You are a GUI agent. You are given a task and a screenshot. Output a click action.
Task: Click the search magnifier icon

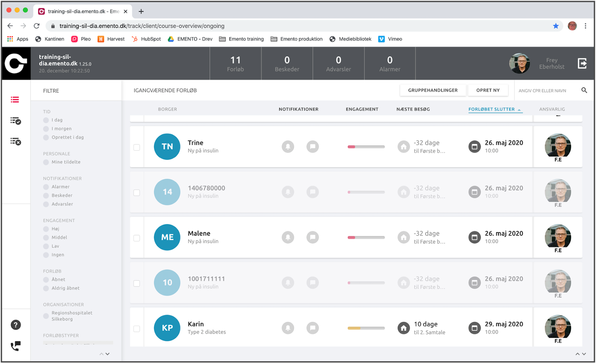point(584,90)
